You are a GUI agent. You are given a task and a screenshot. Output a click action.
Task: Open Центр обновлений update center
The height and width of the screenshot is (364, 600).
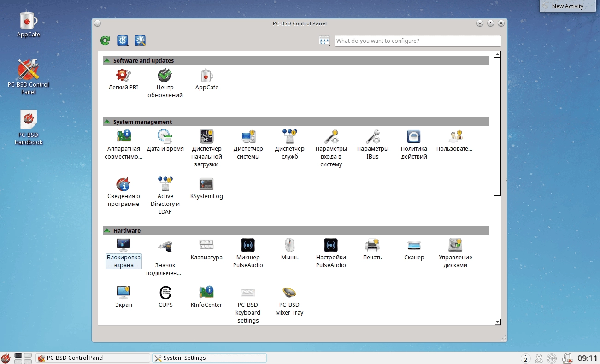[165, 83]
